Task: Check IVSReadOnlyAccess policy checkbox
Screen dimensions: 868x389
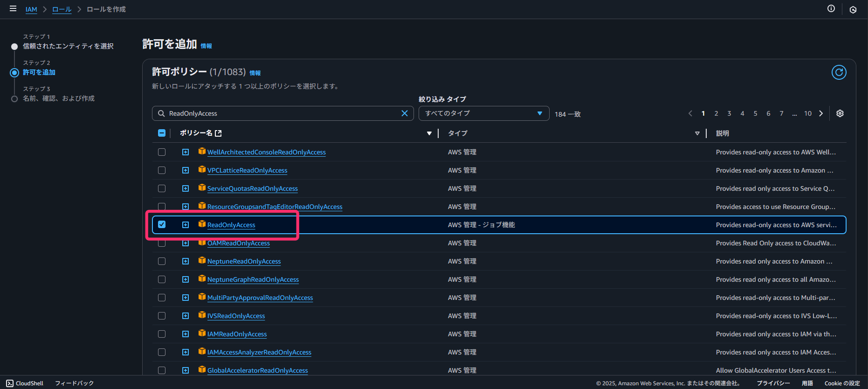Action: pyautogui.click(x=162, y=316)
